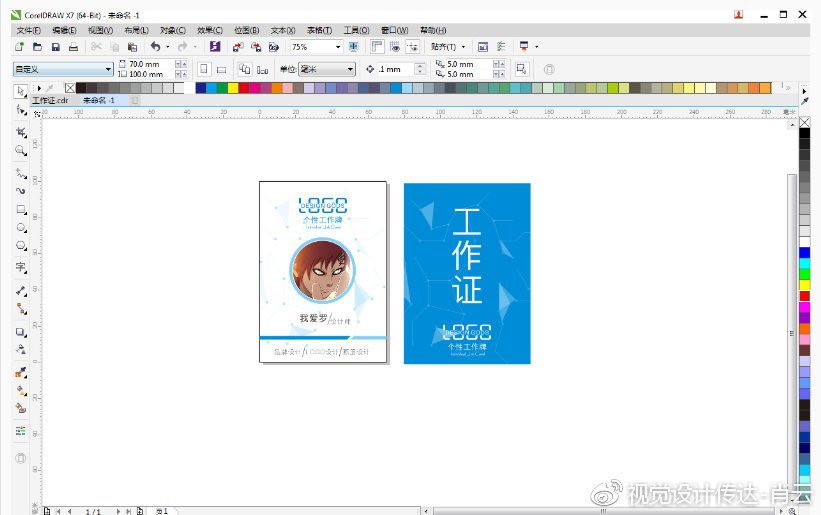Toggle the Show Rulers button
821x515 pixels.
click(x=377, y=47)
